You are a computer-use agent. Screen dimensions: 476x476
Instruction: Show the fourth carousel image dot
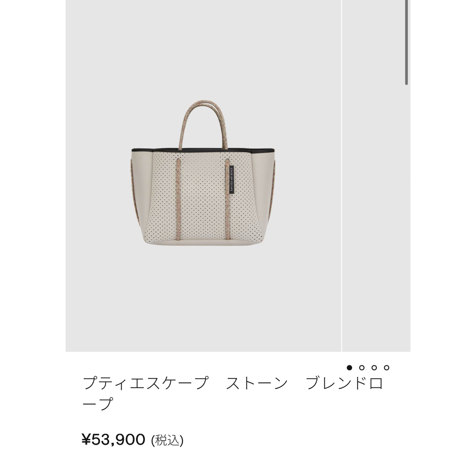coord(387,368)
